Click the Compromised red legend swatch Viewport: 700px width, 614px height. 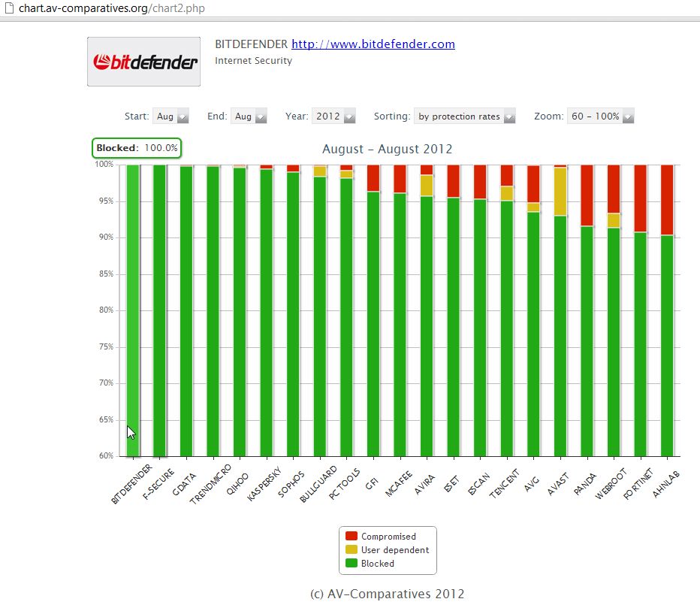click(x=352, y=536)
